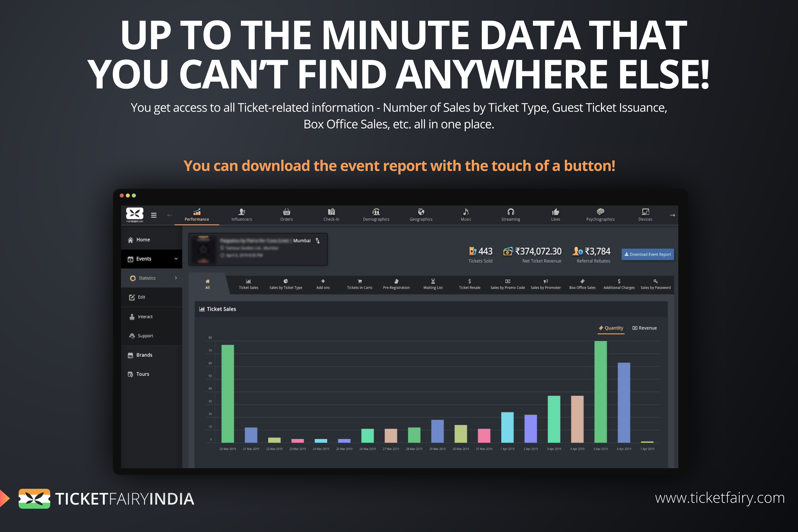The height and width of the screenshot is (532, 798).
Task: Switch chart to Revenue view
Action: (645, 328)
